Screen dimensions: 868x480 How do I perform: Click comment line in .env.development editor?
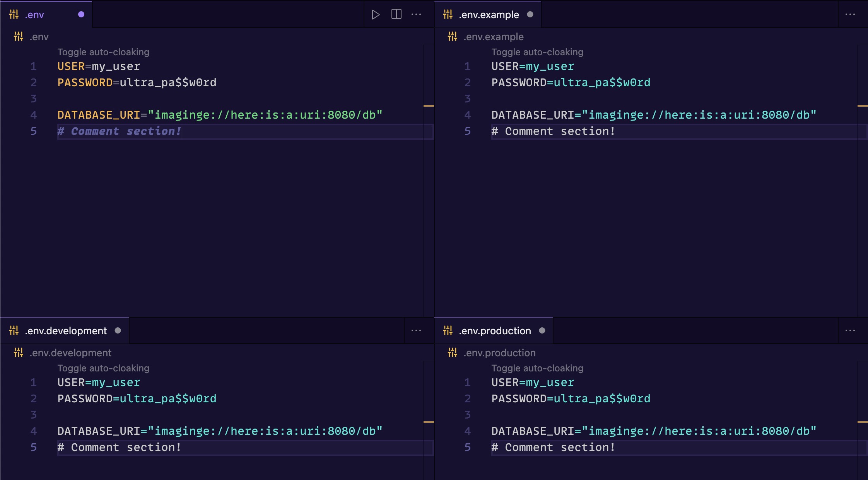pos(119,448)
